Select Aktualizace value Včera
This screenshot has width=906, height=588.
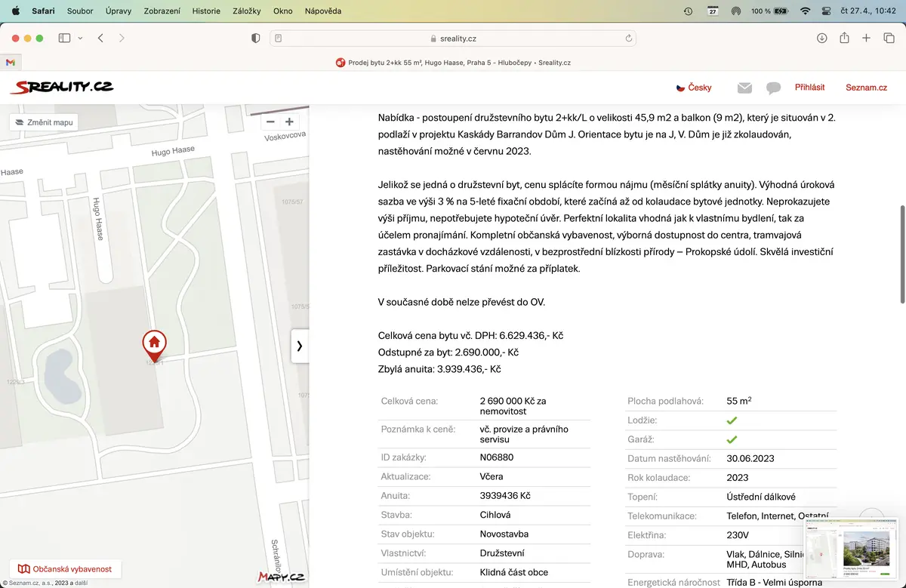(492, 476)
